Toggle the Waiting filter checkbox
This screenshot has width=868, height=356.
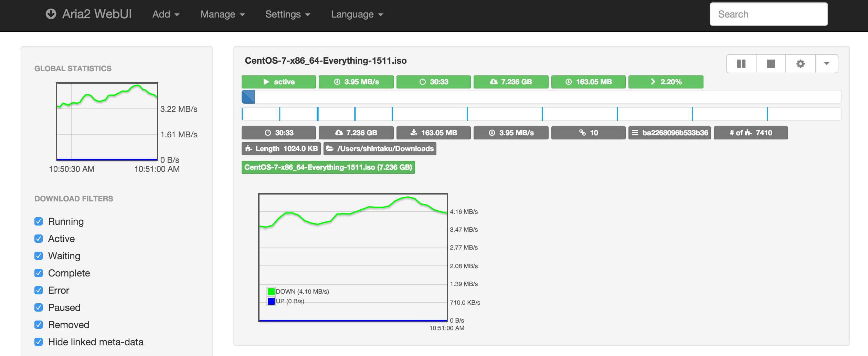point(39,256)
